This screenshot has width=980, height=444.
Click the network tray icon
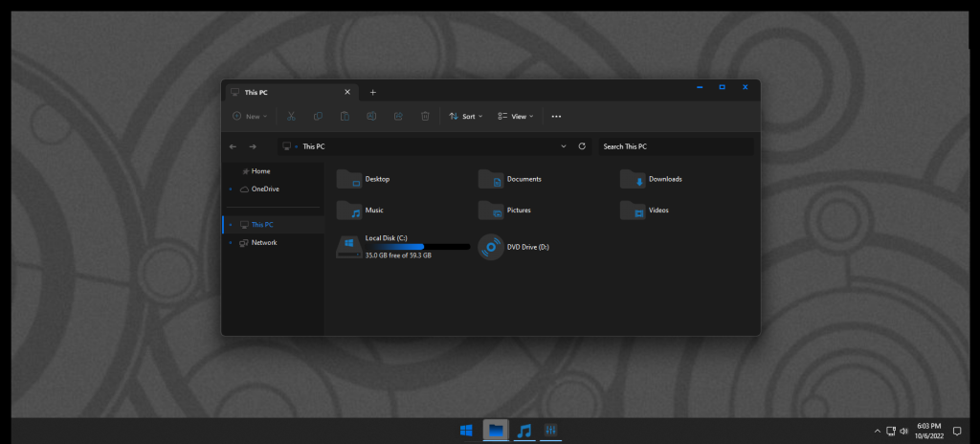pos(891,431)
